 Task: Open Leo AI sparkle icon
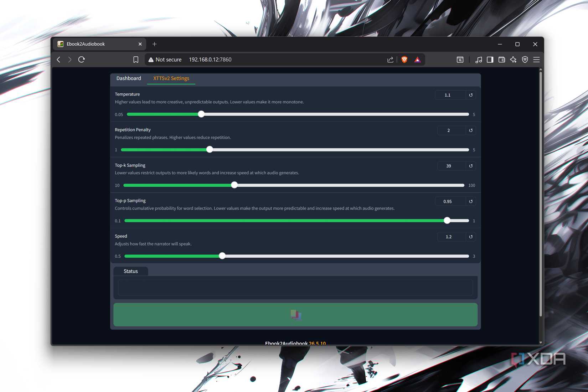(513, 60)
